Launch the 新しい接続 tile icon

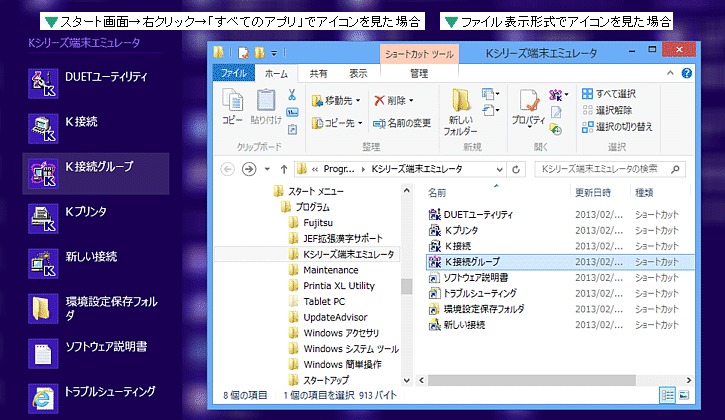[x=42, y=258]
